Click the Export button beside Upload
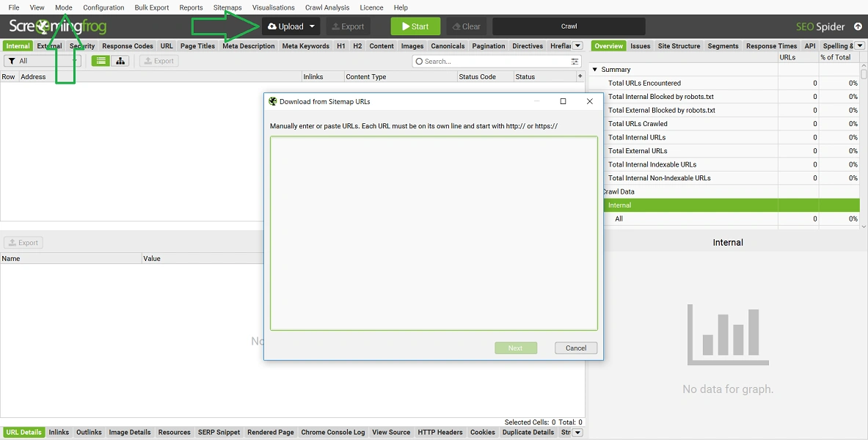The height and width of the screenshot is (440, 868). point(349,26)
